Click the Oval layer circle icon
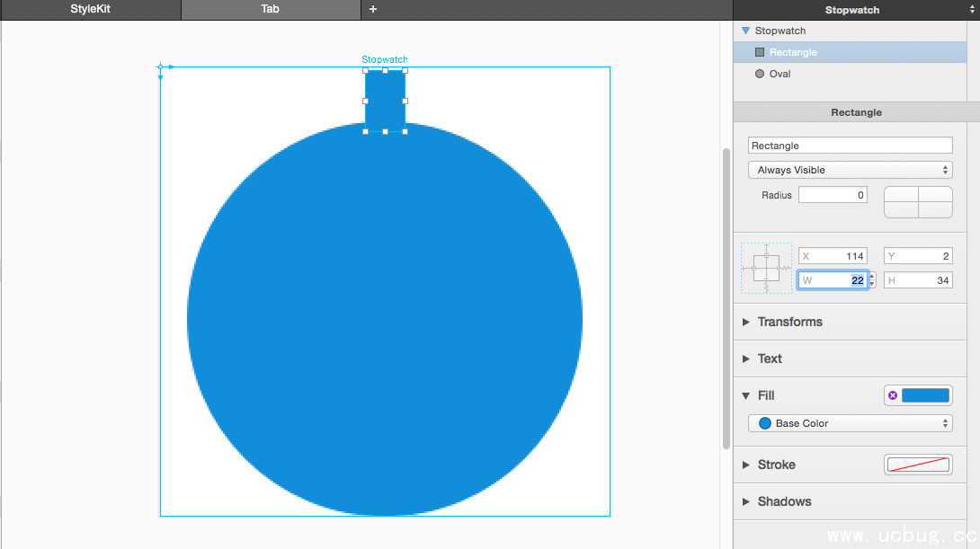 760,74
